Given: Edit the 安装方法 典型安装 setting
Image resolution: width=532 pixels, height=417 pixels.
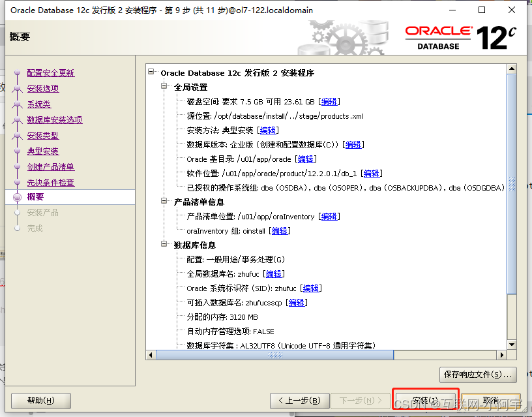Looking at the screenshot, I should click(x=267, y=131).
